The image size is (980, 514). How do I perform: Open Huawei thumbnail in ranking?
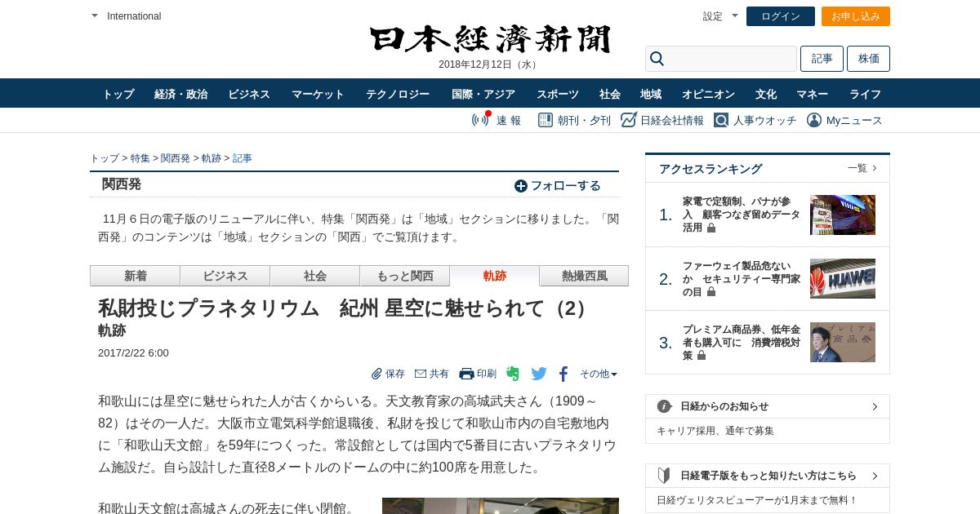(843, 279)
